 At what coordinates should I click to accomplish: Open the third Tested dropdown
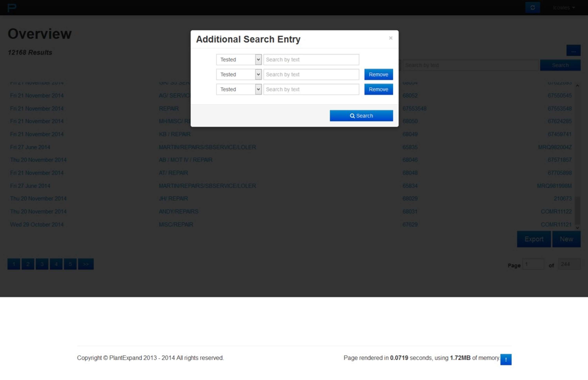(x=239, y=89)
